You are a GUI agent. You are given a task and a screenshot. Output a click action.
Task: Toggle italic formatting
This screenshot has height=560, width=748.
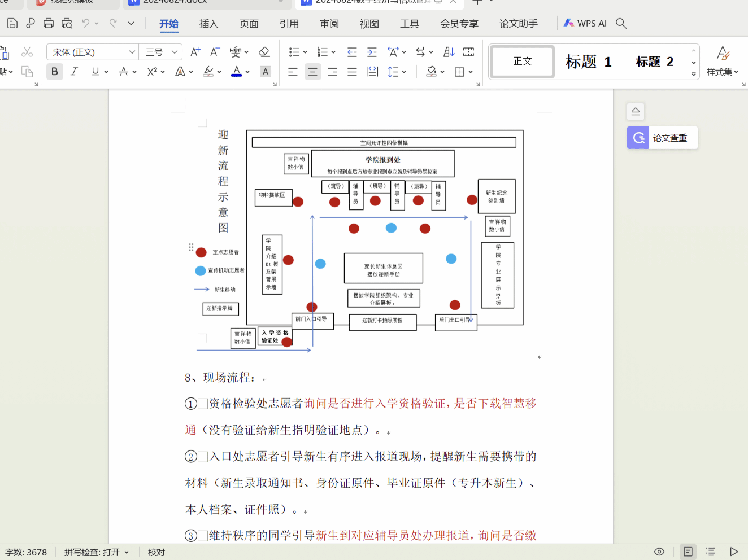coord(74,72)
